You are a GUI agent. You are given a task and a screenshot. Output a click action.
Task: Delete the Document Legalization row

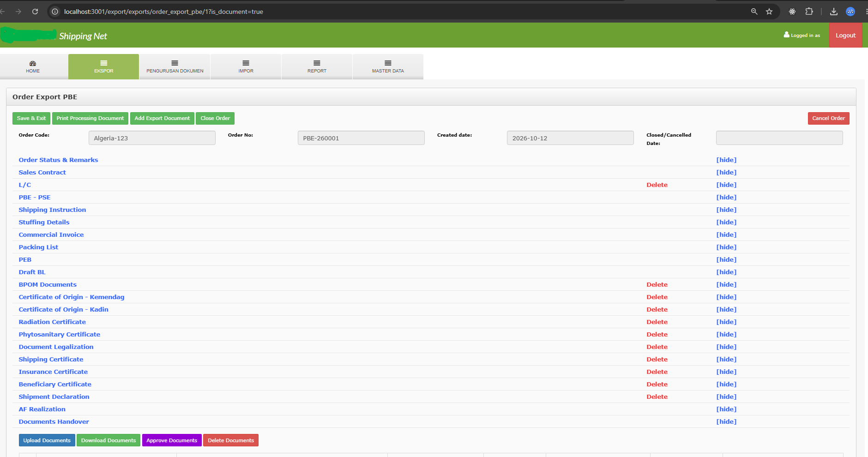point(657,347)
